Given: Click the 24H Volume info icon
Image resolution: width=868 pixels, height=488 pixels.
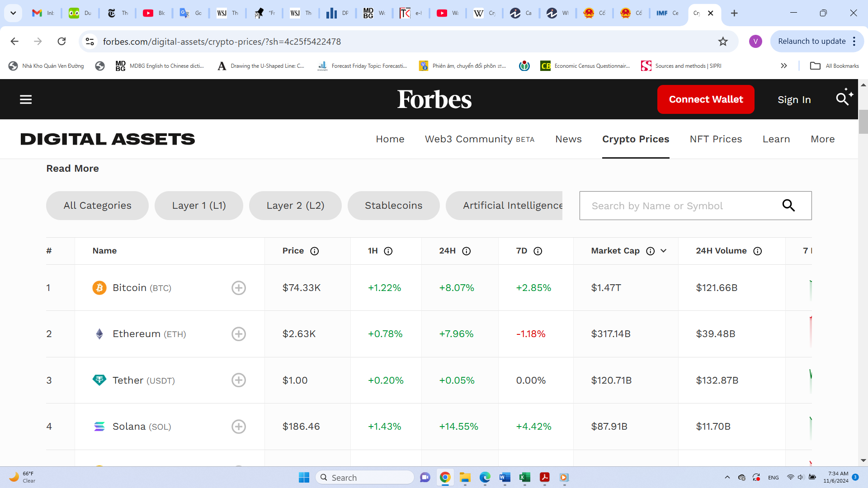Looking at the screenshot, I should tap(758, 251).
